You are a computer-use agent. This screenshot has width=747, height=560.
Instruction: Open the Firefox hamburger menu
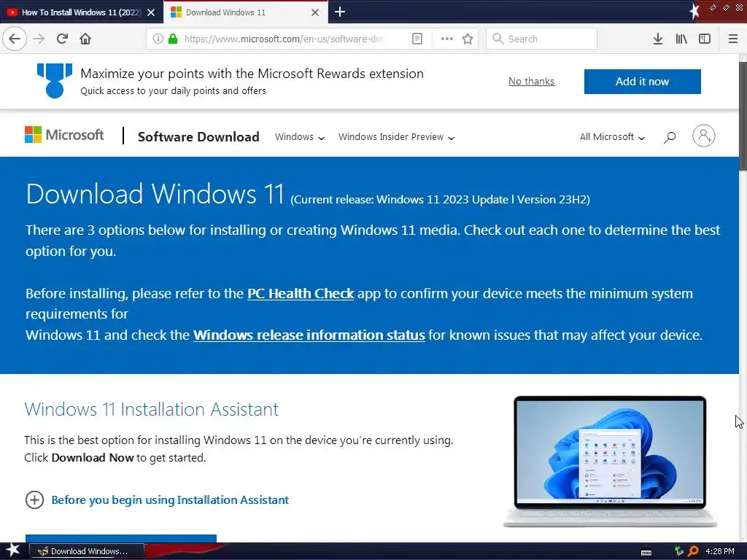click(733, 39)
